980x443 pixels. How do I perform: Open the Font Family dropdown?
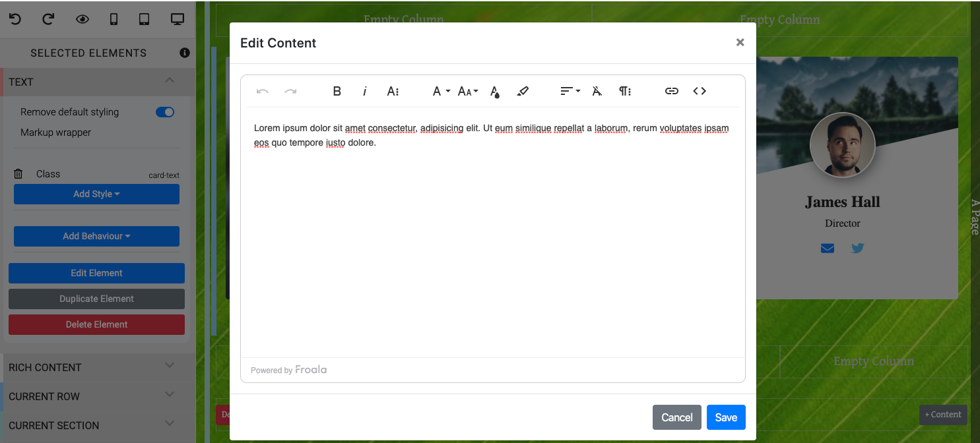(x=440, y=92)
